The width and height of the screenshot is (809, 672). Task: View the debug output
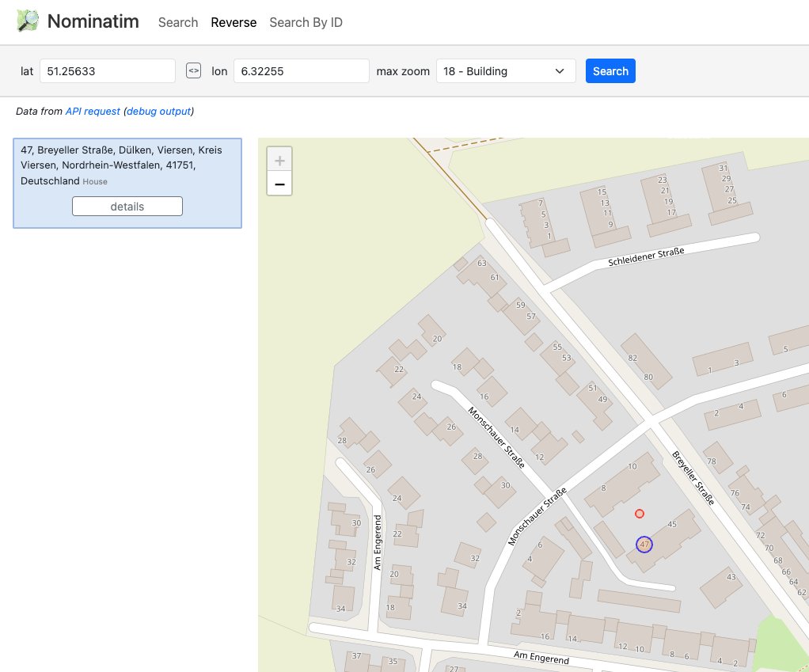click(158, 111)
